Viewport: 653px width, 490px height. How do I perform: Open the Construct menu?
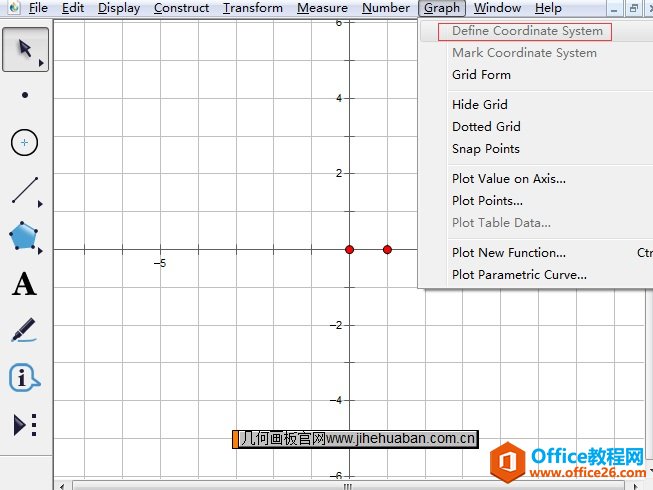(x=181, y=8)
